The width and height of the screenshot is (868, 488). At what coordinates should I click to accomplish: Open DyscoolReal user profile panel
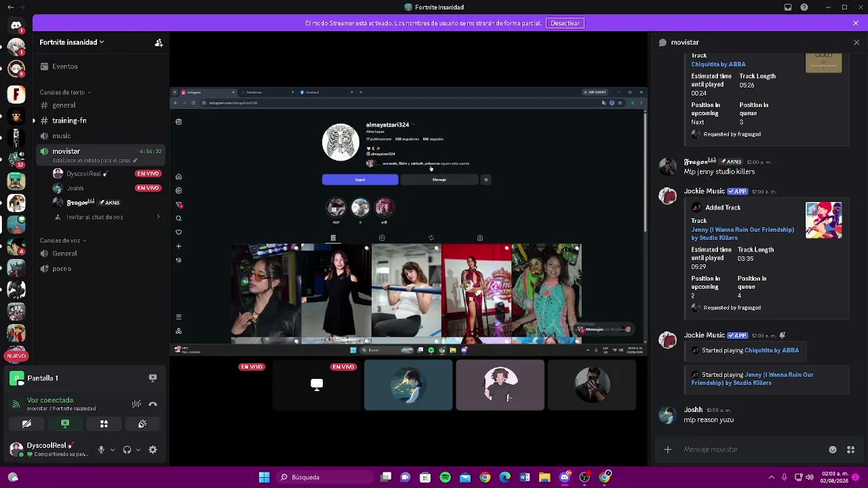[x=49, y=449]
